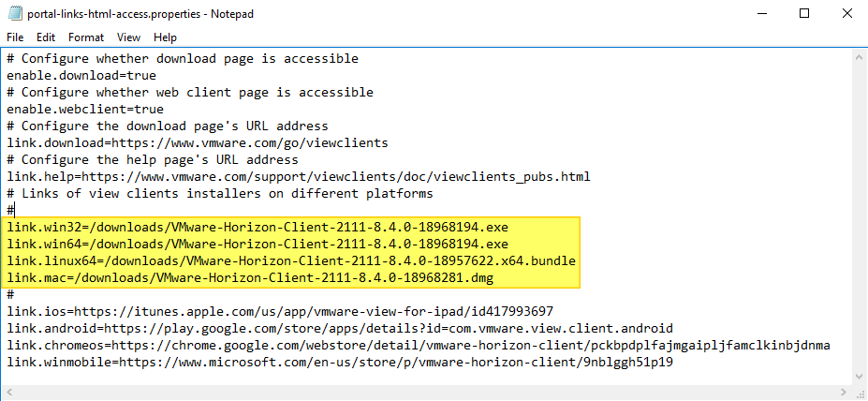Screen dimensions: 868x401
Task: Click the link.winmobile Microsoft store URL line
Action: [x=339, y=363]
